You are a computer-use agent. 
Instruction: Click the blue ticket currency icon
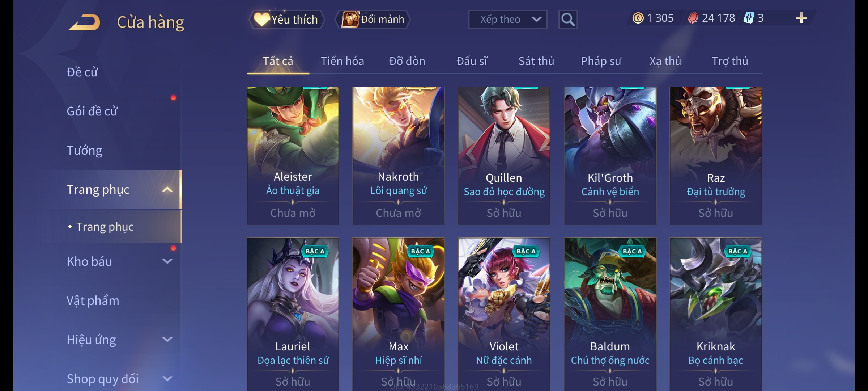pyautogui.click(x=748, y=18)
